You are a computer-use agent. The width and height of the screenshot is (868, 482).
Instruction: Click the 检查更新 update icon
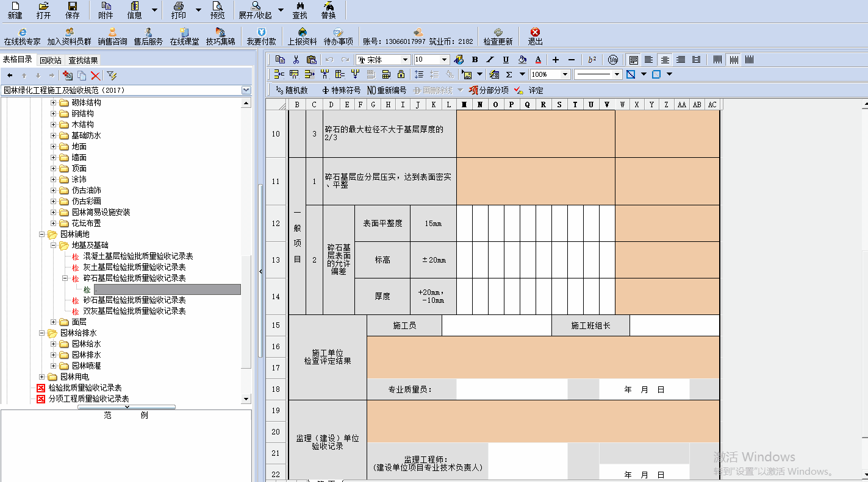[x=498, y=37]
